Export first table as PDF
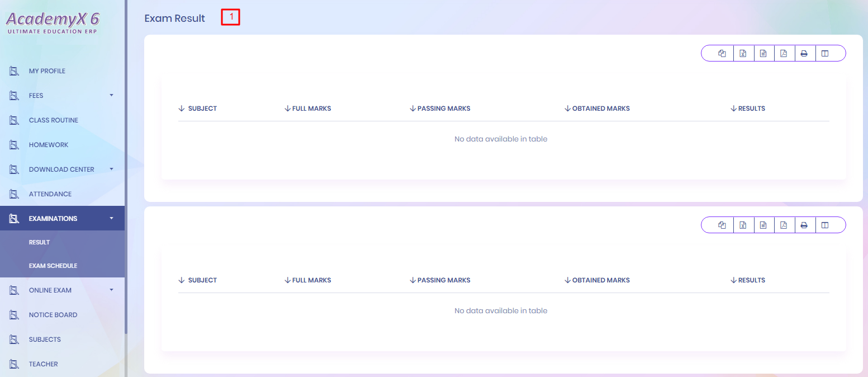This screenshot has width=868, height=377. 784,54
